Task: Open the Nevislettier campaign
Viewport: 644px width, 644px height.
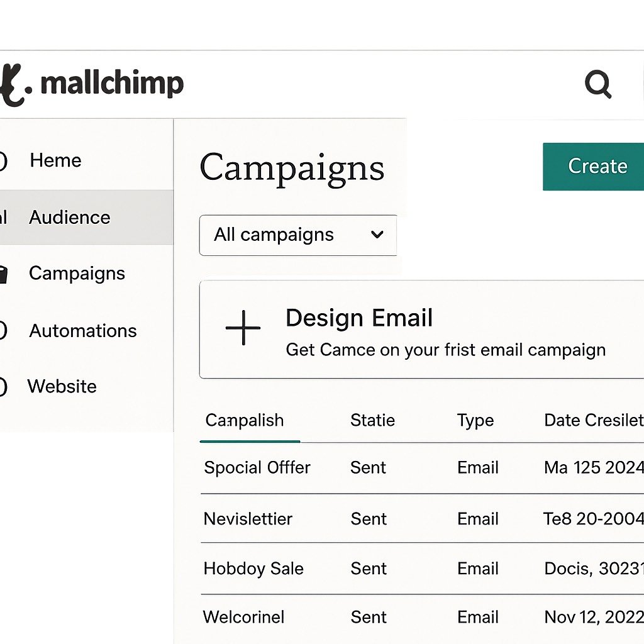Action: click(x=247, y=519)
